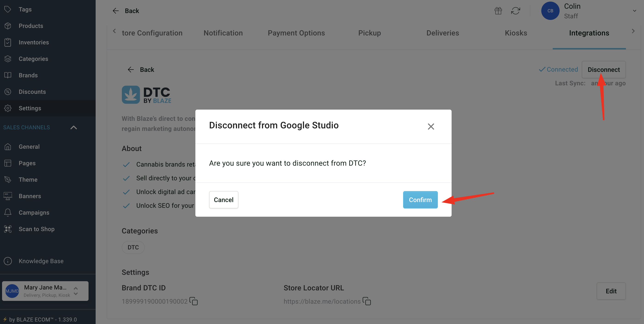Copy the Brand DTC ID value
The height and width of the screenshot is (324, 644).
[x=194, y=301]
